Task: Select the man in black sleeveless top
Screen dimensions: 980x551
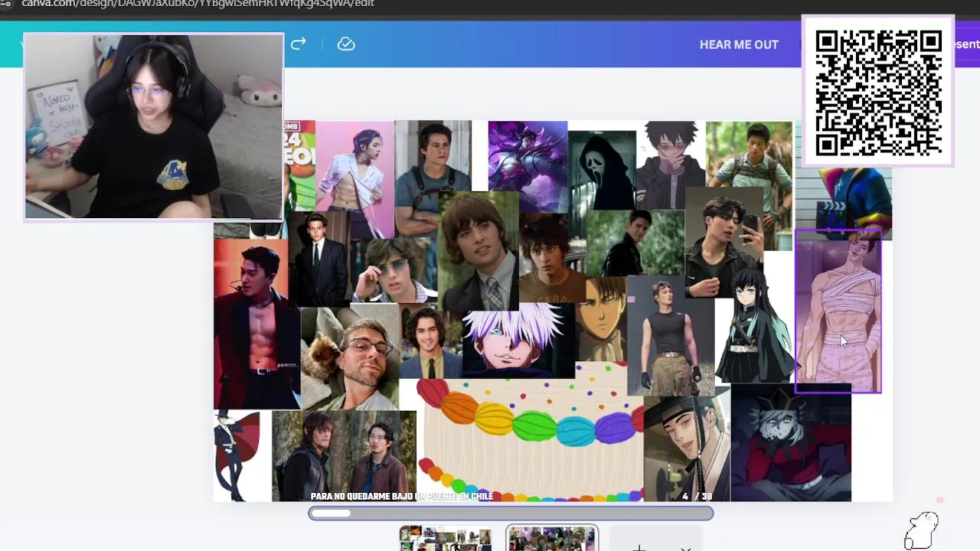Action: tap(670, 335)
